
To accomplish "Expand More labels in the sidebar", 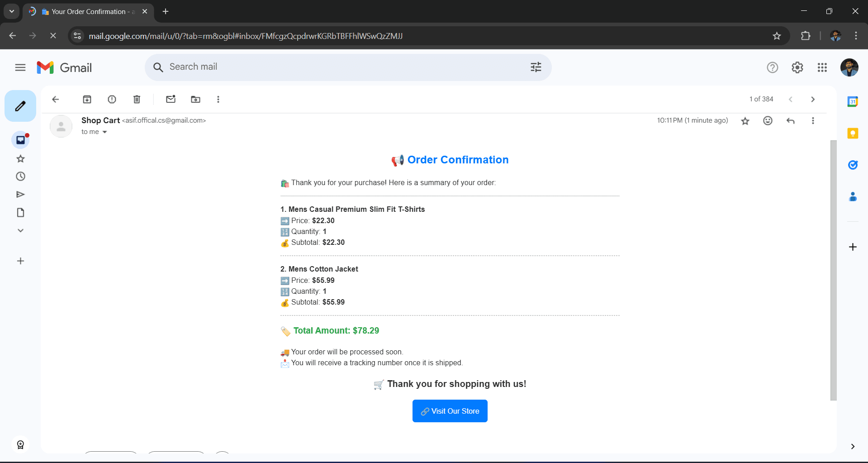I will click(x=20, y=230).
